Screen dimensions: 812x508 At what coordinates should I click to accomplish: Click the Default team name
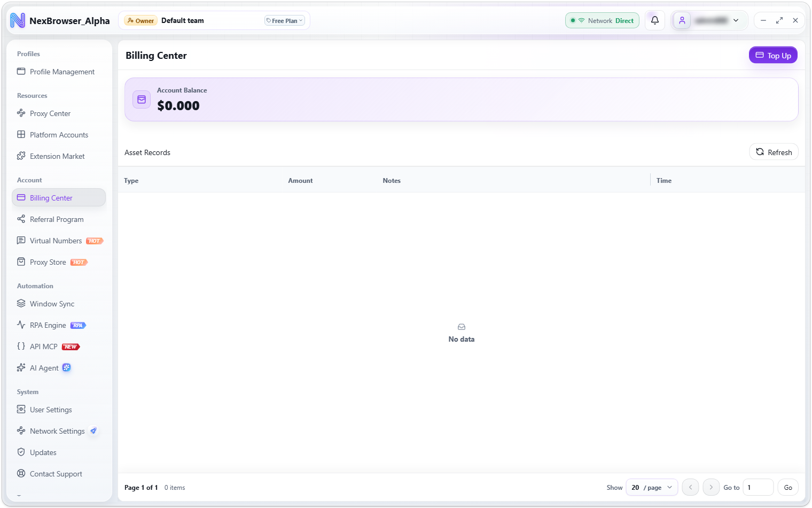pyautogui.click(x=183, y=20)
